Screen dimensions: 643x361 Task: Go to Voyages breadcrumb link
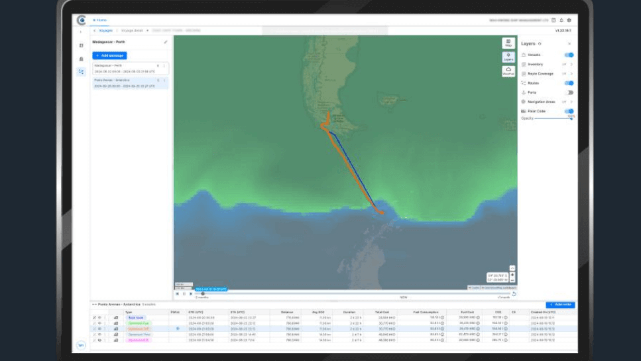(106, 31)
